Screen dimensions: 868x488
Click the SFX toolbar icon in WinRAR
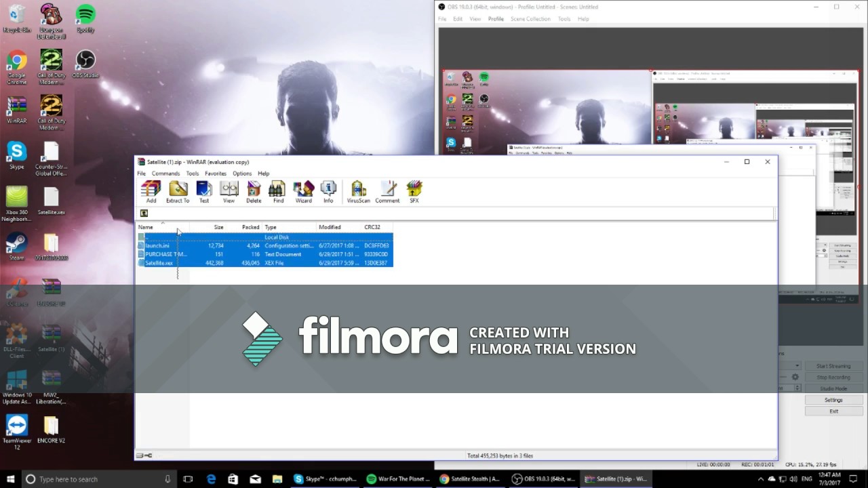coord(414,192)
